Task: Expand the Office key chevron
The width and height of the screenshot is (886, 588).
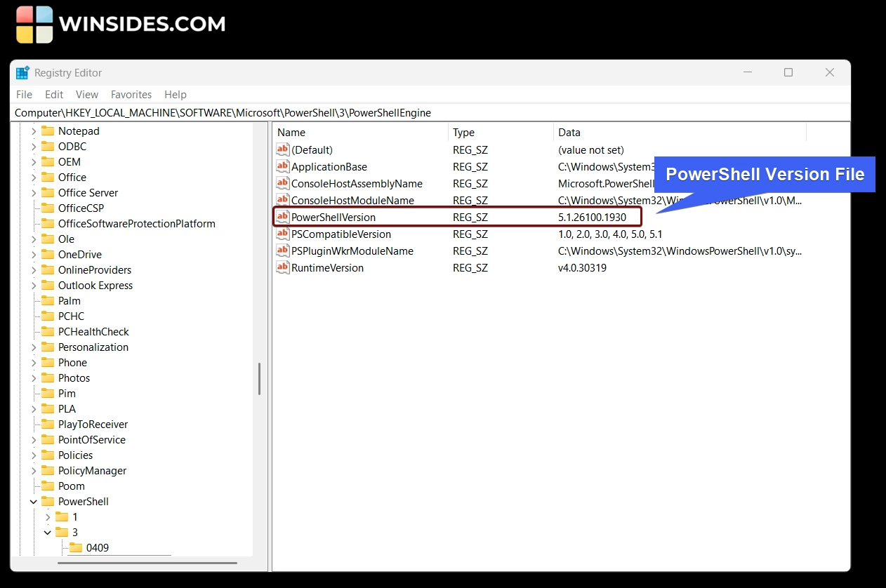Action: (34, 178)
